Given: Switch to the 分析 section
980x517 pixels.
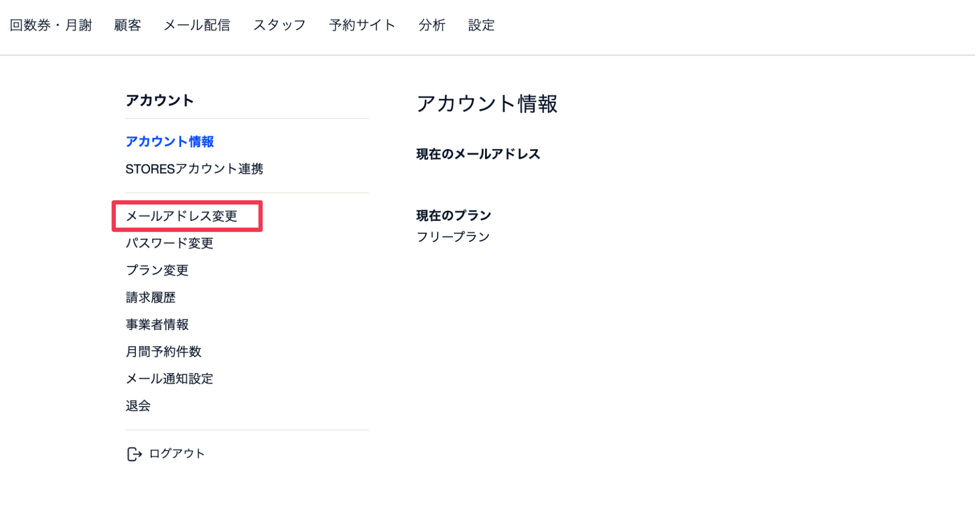Looking at the screenshot, I should tap(432, 25).
